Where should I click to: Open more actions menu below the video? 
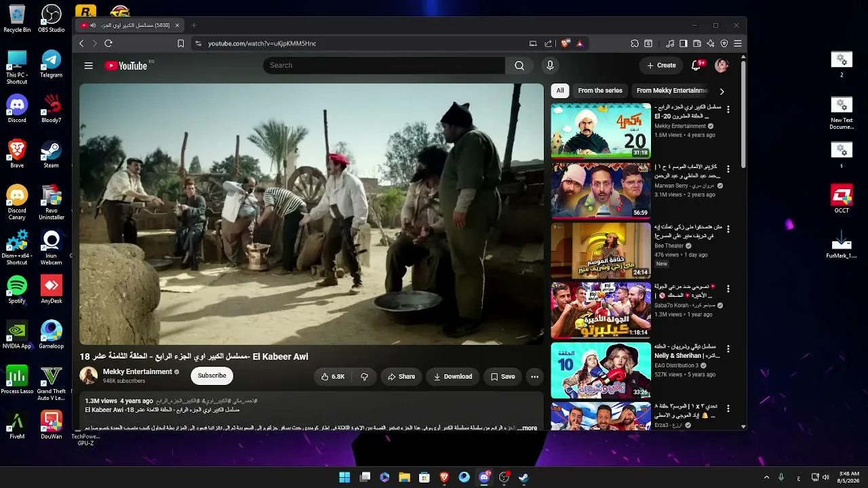pos(534,377)
